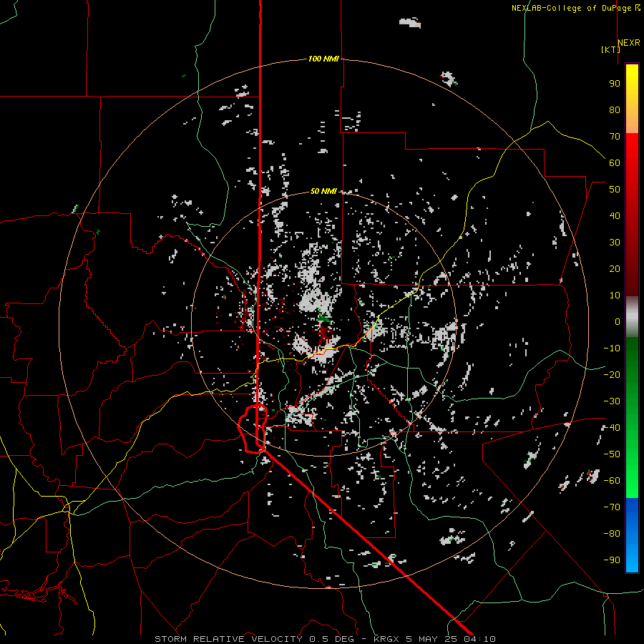Click the 40 value on velocity scale
The image size is (644, 644).
(x=615, y=216)
